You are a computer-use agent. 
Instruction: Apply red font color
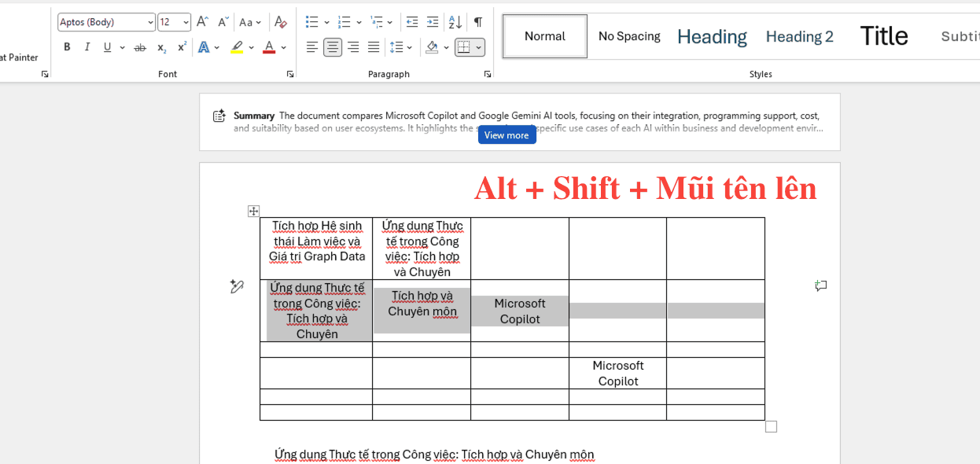269,47
